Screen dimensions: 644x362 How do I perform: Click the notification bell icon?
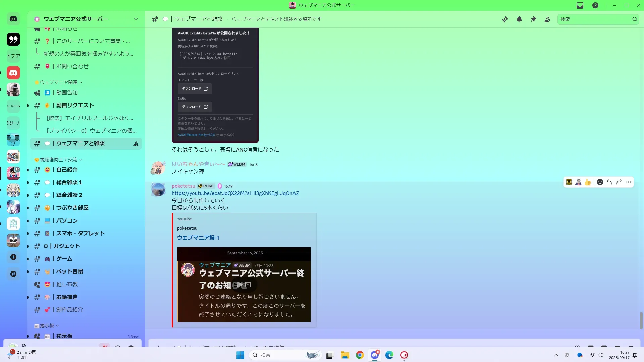pos(519,19)
